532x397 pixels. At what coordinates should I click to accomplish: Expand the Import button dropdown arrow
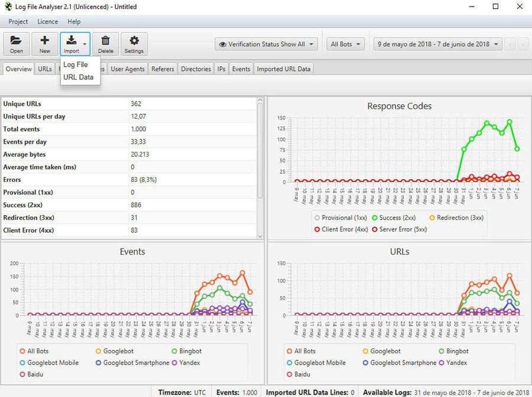click(85, 44)
